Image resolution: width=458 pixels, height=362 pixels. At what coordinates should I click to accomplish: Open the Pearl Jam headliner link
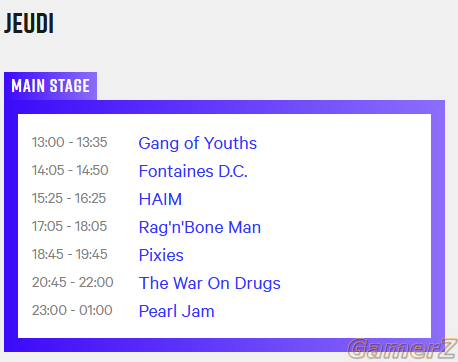[x=176, y=311]
